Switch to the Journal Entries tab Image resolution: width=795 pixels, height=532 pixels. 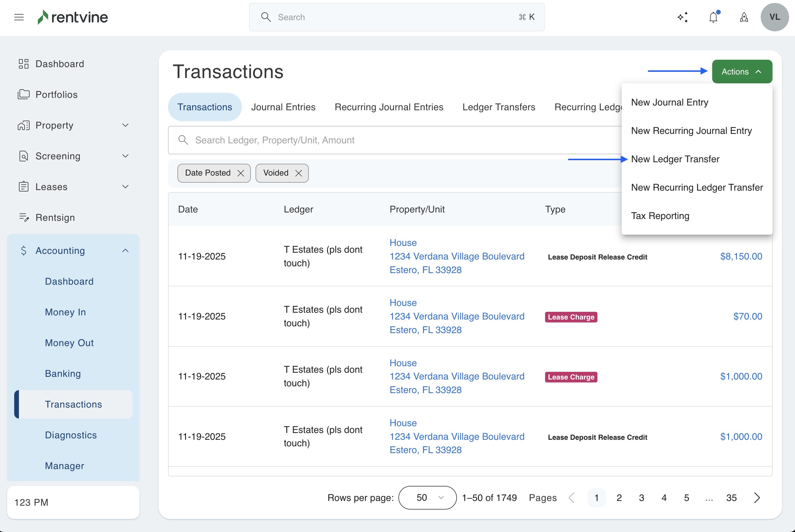coord(283,107)
